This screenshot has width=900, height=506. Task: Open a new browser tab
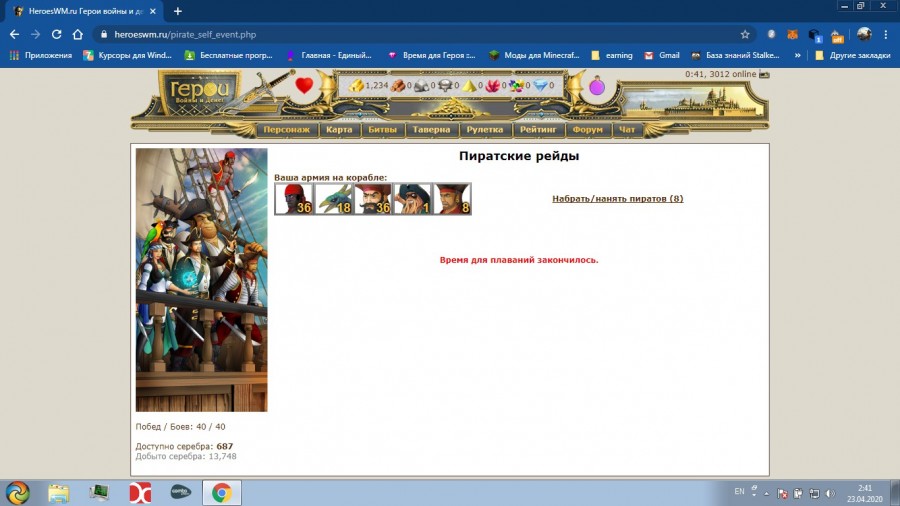pos(177,11)
